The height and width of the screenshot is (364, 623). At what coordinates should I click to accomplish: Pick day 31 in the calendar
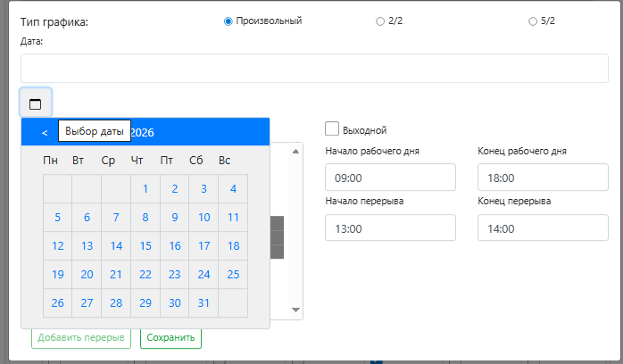(x=204, y=302)
